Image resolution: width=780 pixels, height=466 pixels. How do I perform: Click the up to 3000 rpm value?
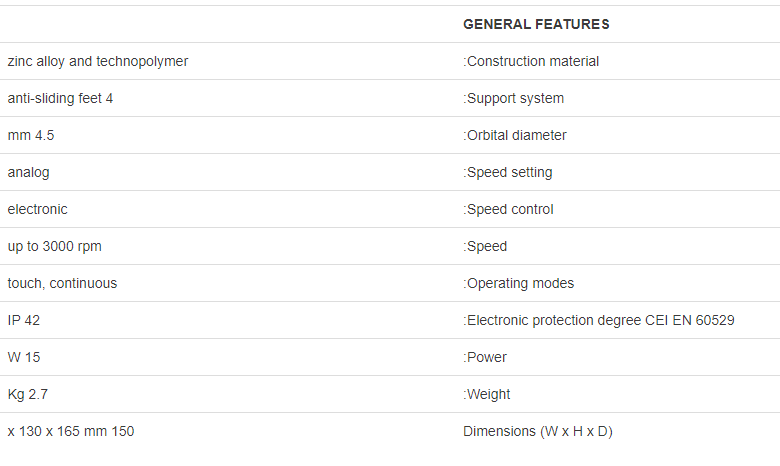[x=55, y=246]
